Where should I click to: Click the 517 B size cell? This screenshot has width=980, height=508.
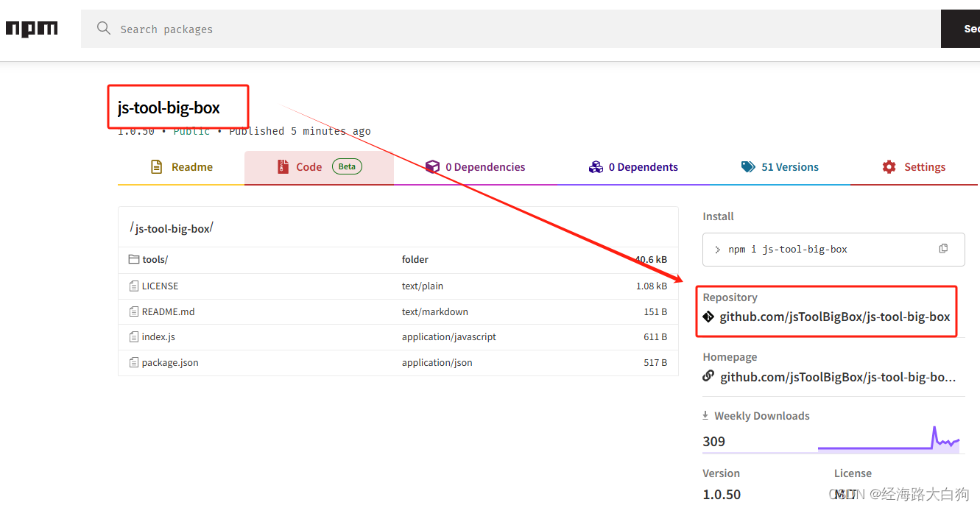click(655, 362)
